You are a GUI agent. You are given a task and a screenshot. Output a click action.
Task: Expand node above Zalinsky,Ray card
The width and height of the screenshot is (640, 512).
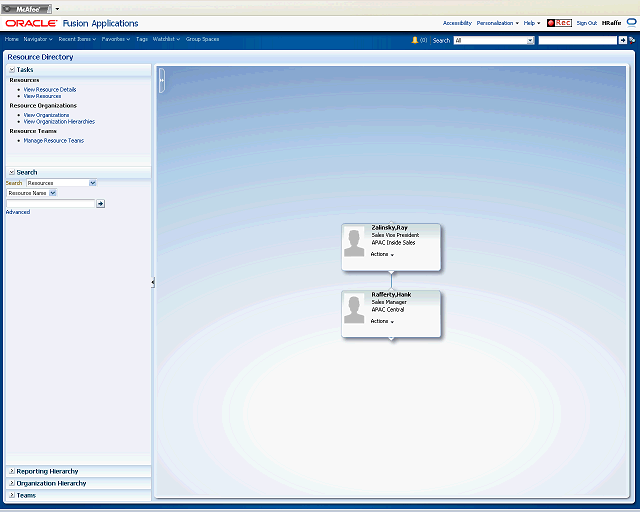pos(391,223)
